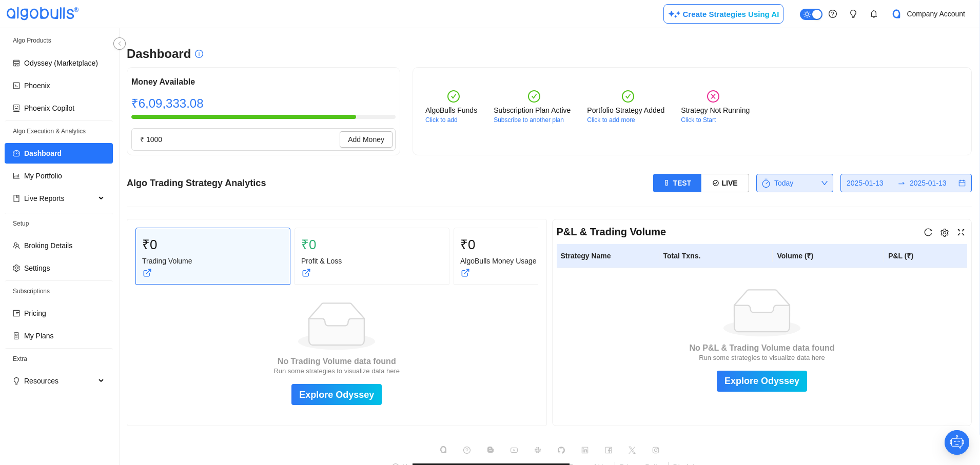The width and height of the screenshot is (980, 465).
Task: Click the Dashboard info icon
Action: click(x=199, y=54)
